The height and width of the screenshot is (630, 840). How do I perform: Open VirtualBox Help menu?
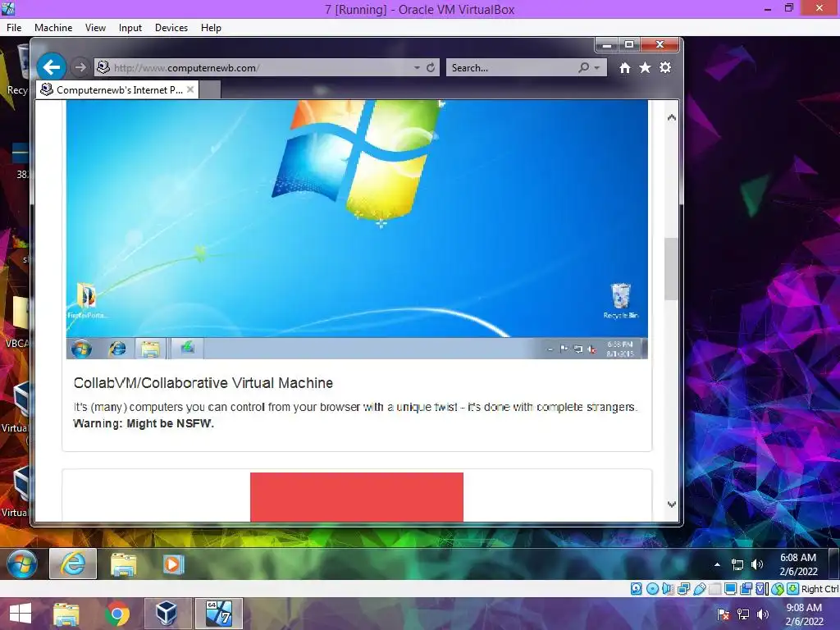pyautogui.click(x=211, y=28)
